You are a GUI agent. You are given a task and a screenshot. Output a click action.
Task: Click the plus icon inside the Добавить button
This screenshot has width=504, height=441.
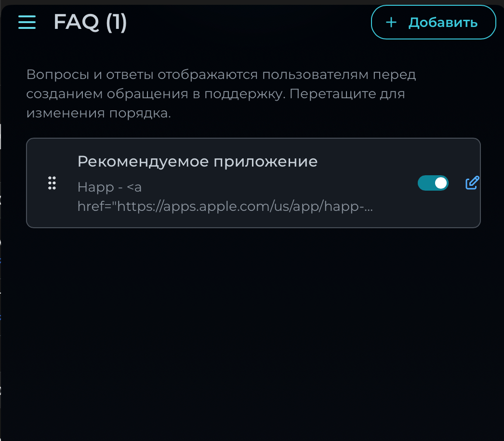[391, 22]
